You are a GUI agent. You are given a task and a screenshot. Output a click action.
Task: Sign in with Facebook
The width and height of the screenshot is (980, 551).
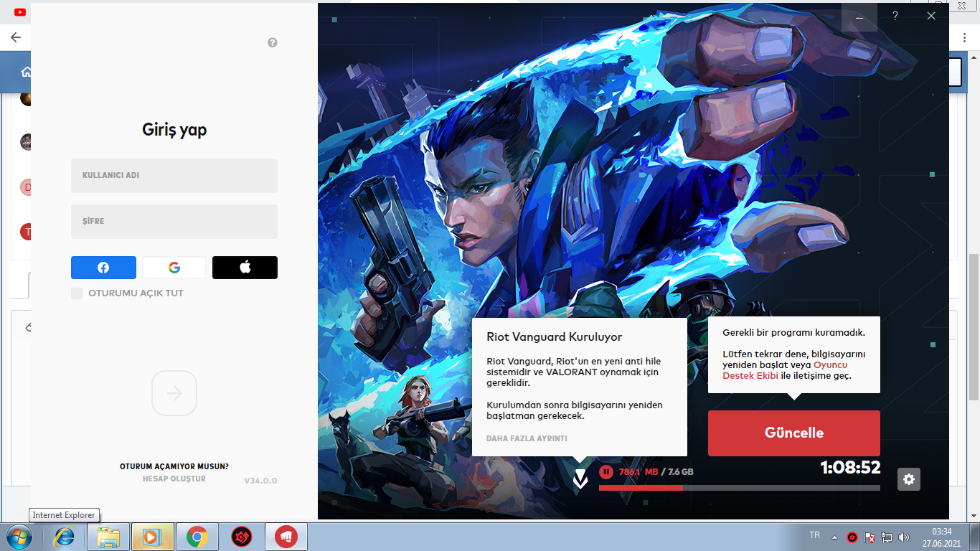click(x=103, y=268)
